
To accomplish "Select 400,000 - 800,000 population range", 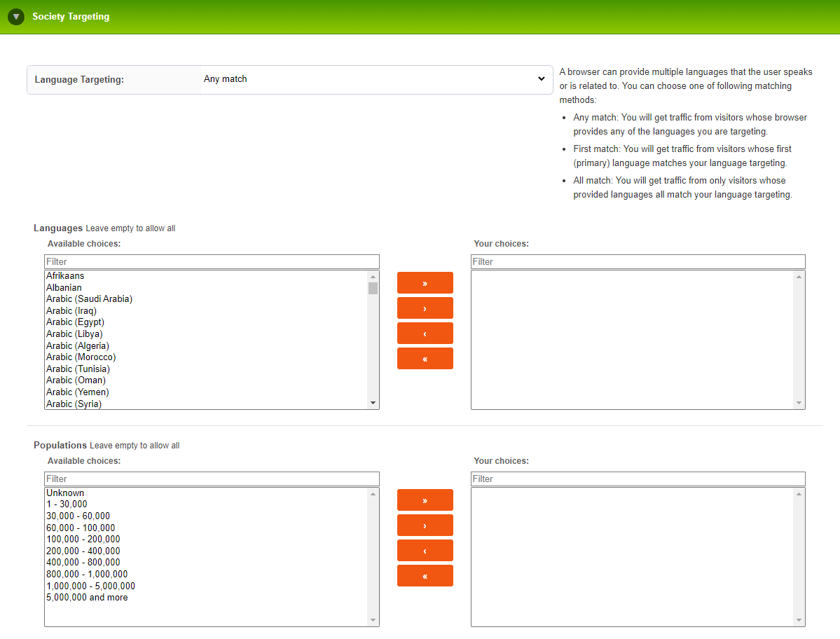I will pos(206,562).
